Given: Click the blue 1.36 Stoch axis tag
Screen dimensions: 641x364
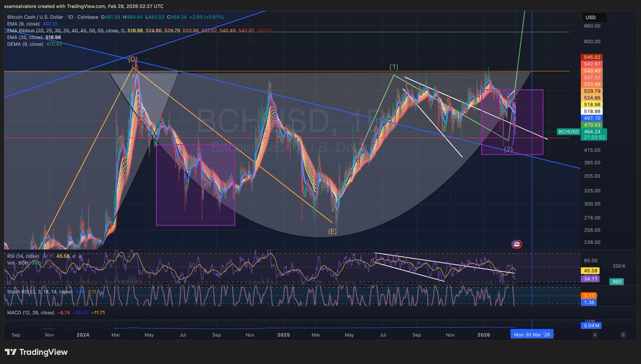Looking at the screenshot, I should tap(589, 302).
